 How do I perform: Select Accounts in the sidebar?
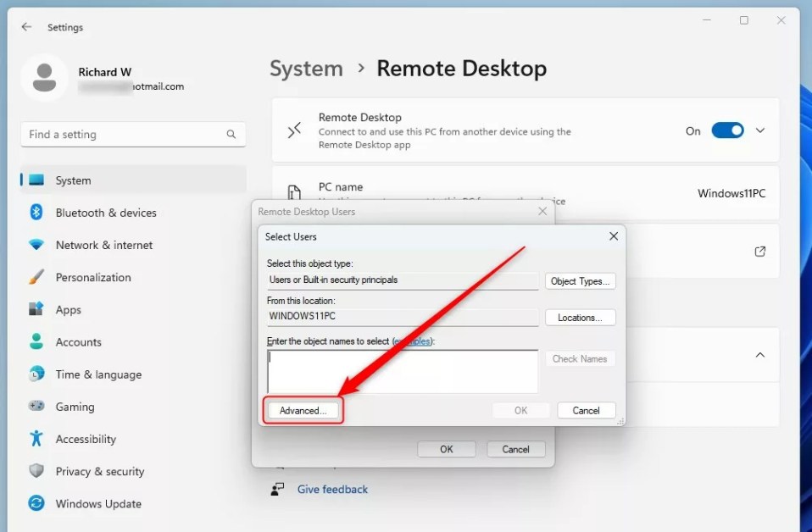[35, 342]
